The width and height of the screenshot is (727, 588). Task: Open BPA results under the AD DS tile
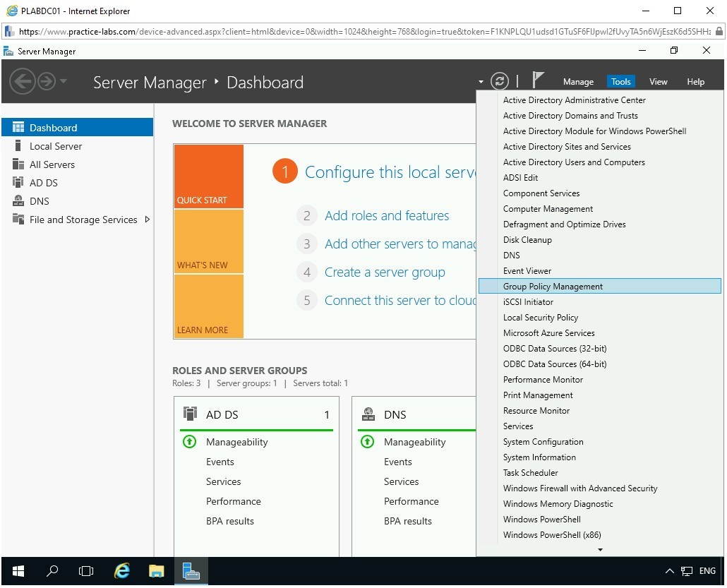pyautogui.click(x=229, y=521)
